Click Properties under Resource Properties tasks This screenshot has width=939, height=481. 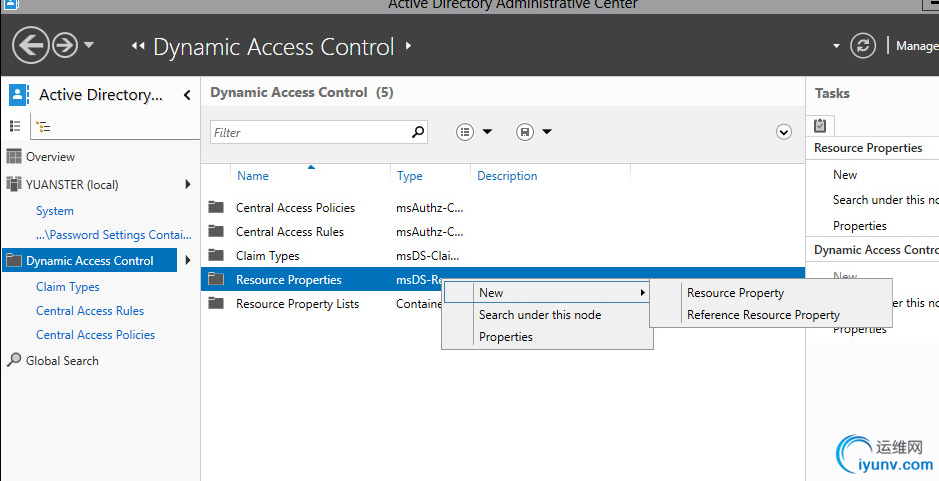(859, 226)
